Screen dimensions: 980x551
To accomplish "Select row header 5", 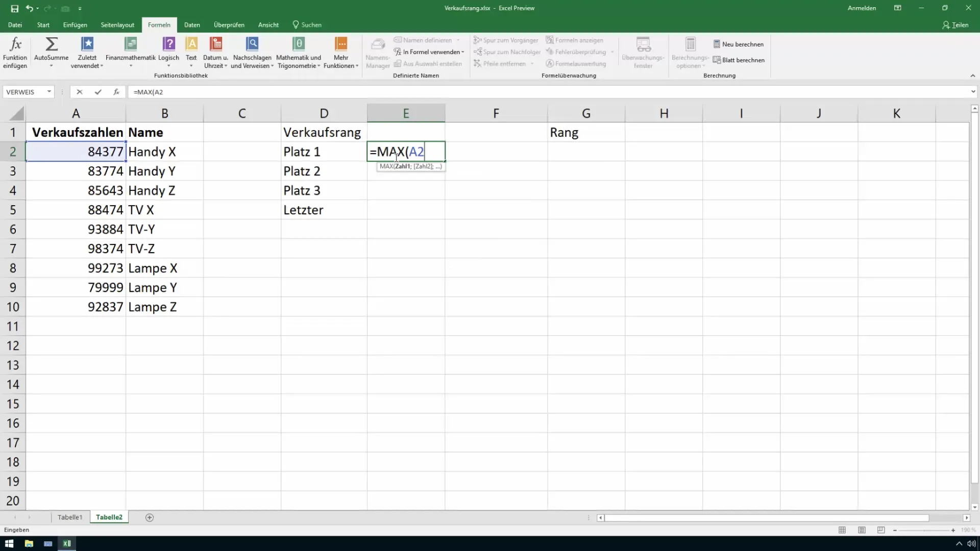I will point(13,210).
